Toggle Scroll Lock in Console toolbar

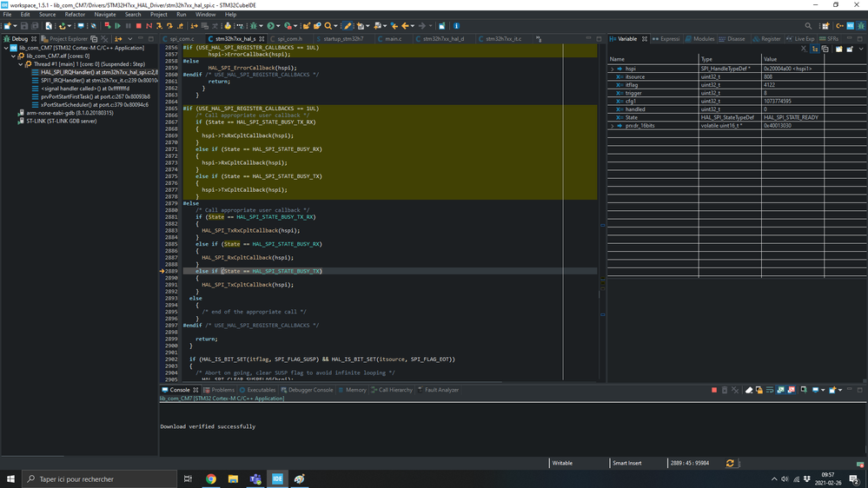point(759,390)
